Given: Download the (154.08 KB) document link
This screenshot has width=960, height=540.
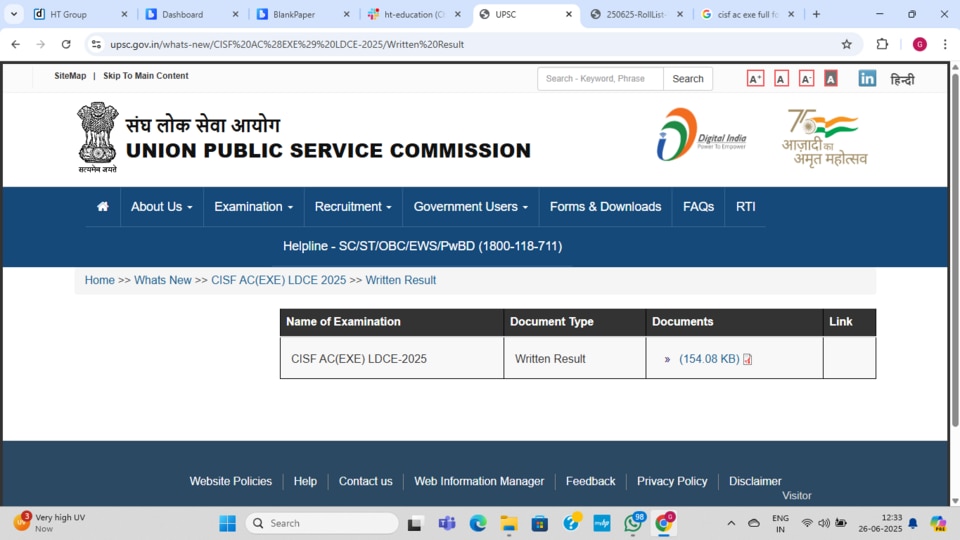Looking at the screenshot, I should tap(709, 359).
